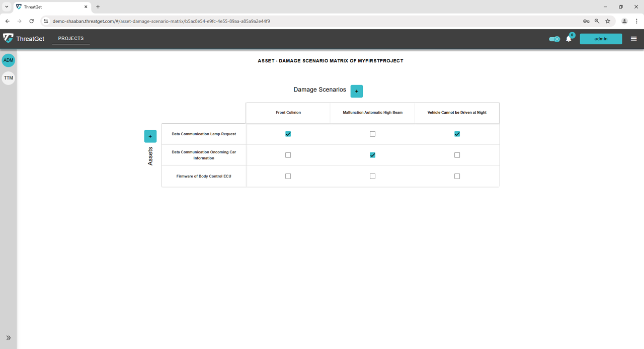Viewport: 644px width, 349px height.
Task: Click the ThreatGet logo icon
Action: (x=8, y=39)
